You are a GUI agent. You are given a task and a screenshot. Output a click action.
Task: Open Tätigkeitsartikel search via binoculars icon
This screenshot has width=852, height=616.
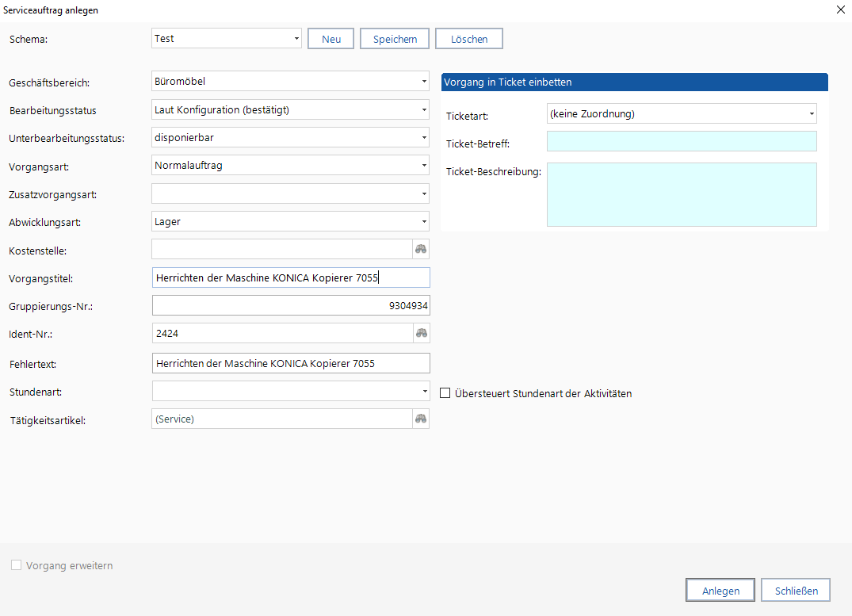421,419
